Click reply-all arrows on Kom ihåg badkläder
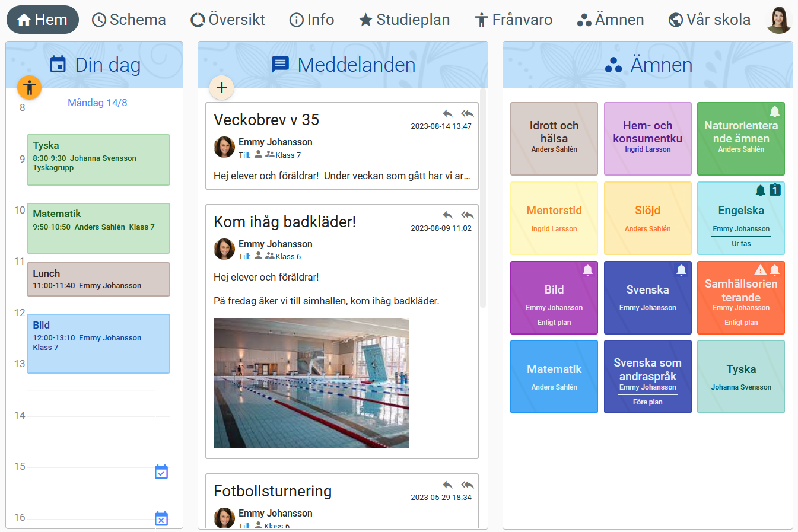 [468, 215]
